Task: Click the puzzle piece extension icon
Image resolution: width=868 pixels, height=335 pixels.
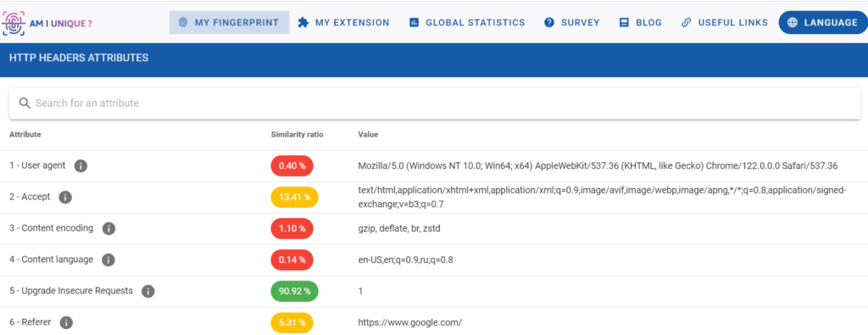Action: pyautogui.click(x=303, y=23)
